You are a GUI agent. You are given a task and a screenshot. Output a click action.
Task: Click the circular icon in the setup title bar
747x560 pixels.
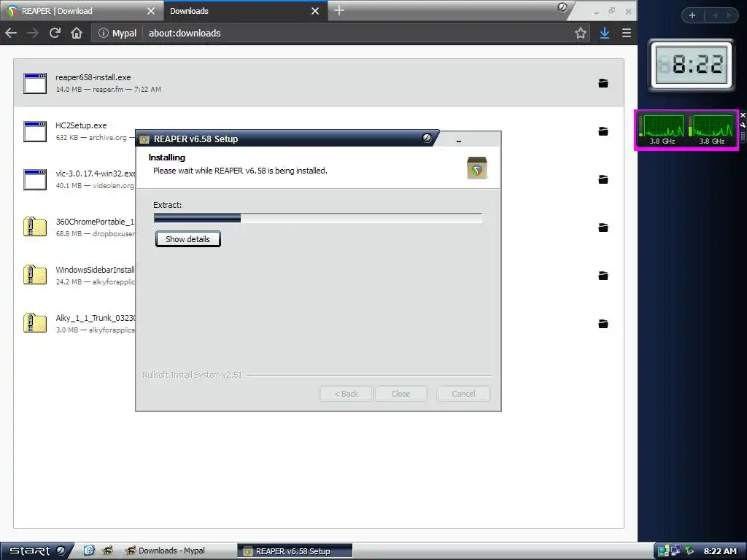click(427, 138)
